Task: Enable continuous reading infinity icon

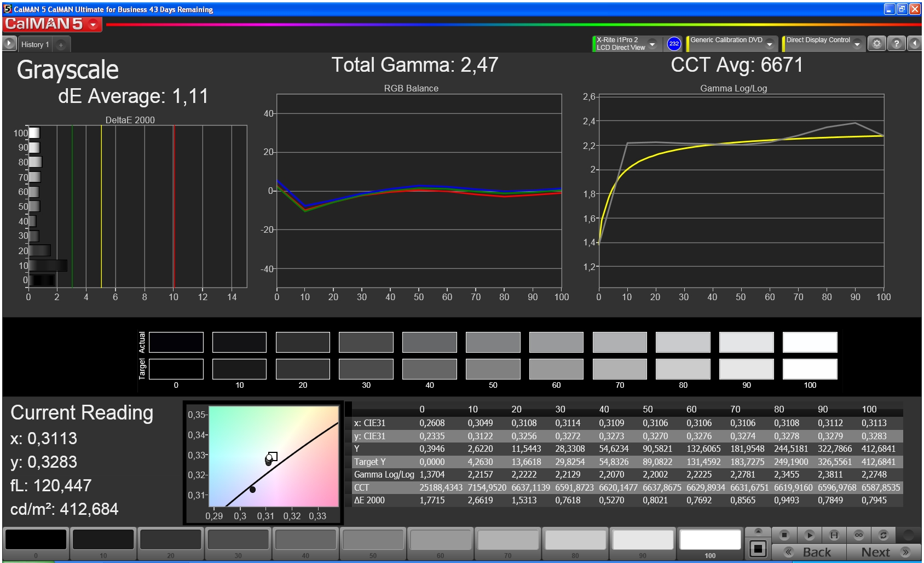Action: (x=859, y=535)
